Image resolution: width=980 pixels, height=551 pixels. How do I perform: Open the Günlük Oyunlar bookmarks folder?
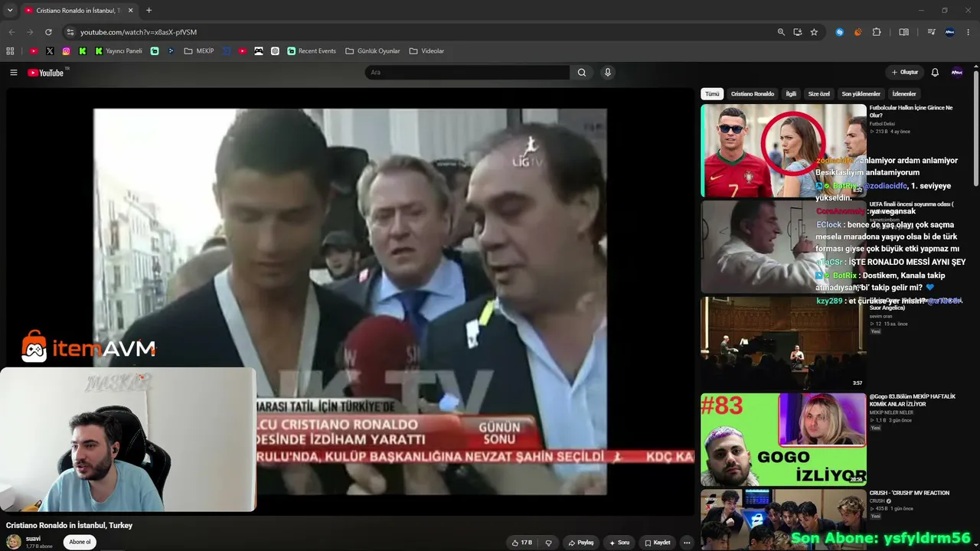[x=373, y=51]
